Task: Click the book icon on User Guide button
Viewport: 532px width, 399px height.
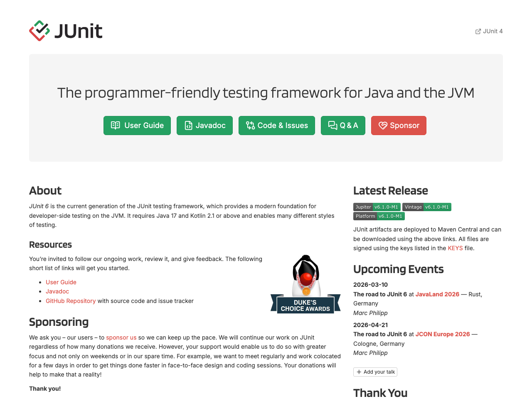Action: click(116, 125)
